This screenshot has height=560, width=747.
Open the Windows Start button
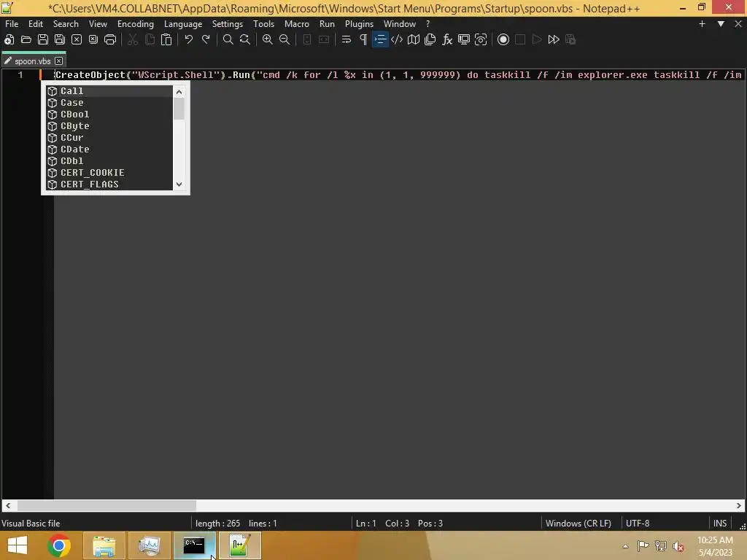(x=18, y=545)
